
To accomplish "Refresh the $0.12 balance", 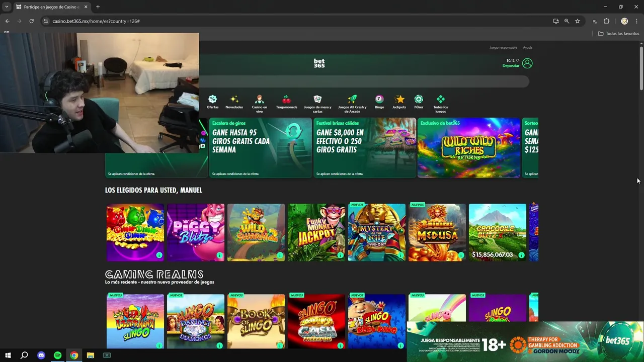I will 518,60.
